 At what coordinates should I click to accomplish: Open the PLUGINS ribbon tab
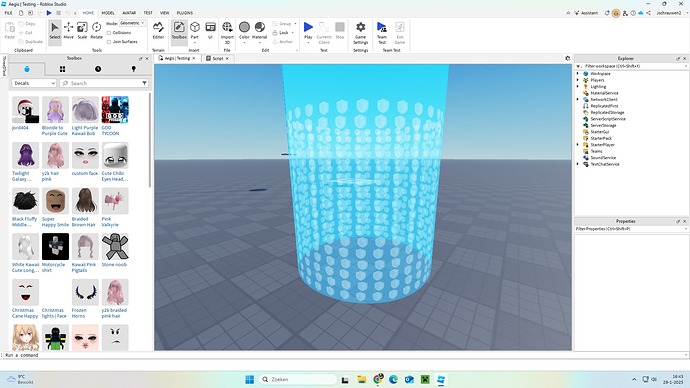pyautogui.click(x=184, y=13)
